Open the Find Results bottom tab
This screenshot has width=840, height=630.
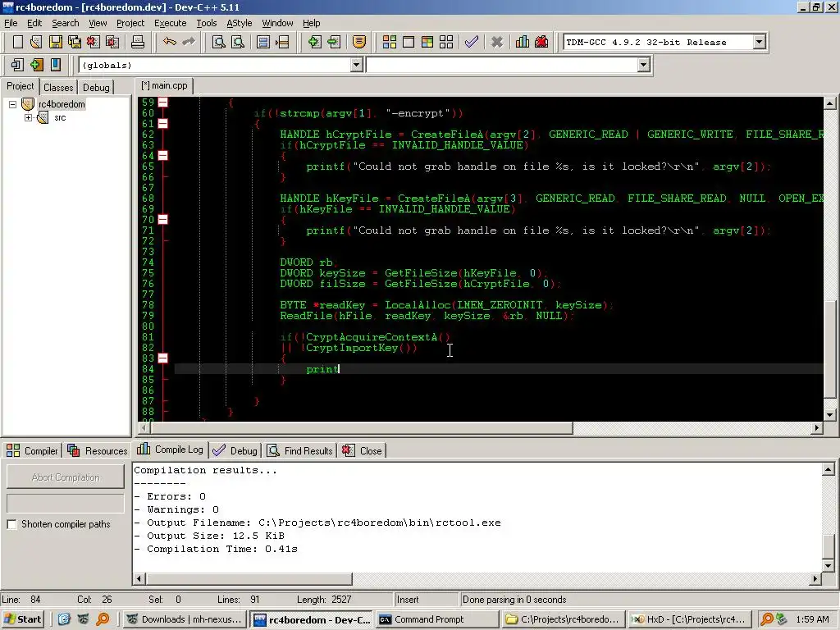point(300,450)
